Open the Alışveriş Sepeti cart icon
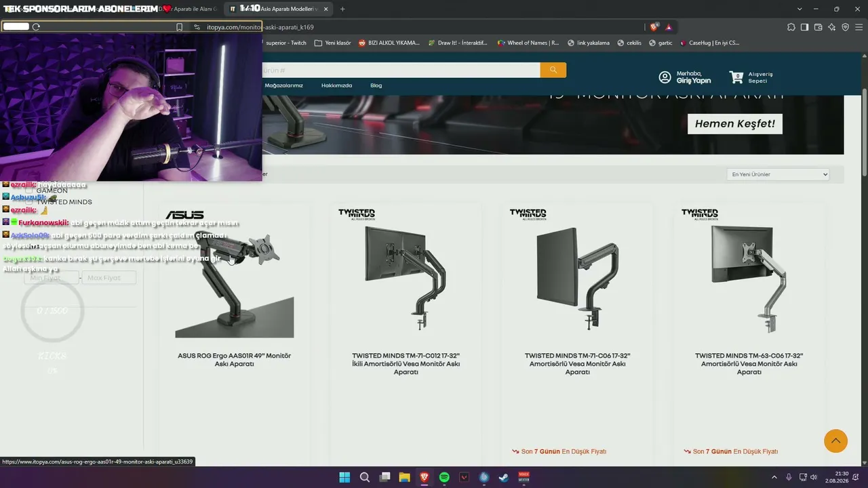The height and width of the screenshot is (488, 868). pyautogui.click(x=736, y=77)
